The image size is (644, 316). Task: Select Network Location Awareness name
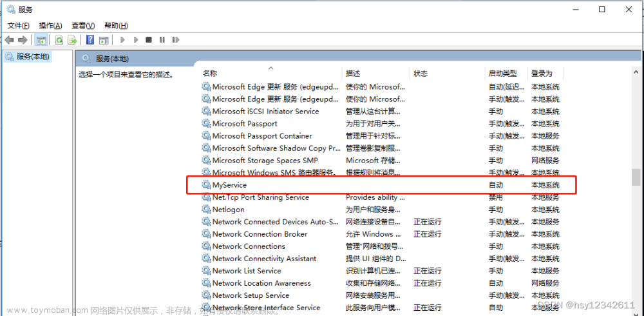[261, 283]
